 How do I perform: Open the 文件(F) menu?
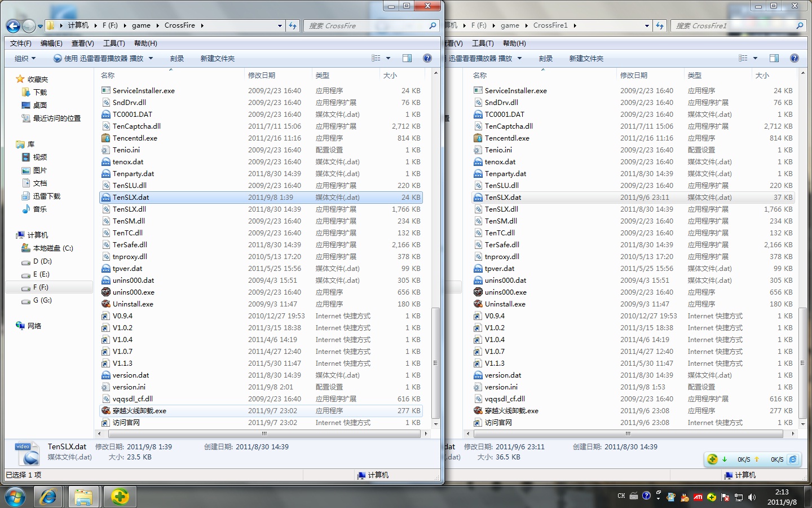point(21,43)
